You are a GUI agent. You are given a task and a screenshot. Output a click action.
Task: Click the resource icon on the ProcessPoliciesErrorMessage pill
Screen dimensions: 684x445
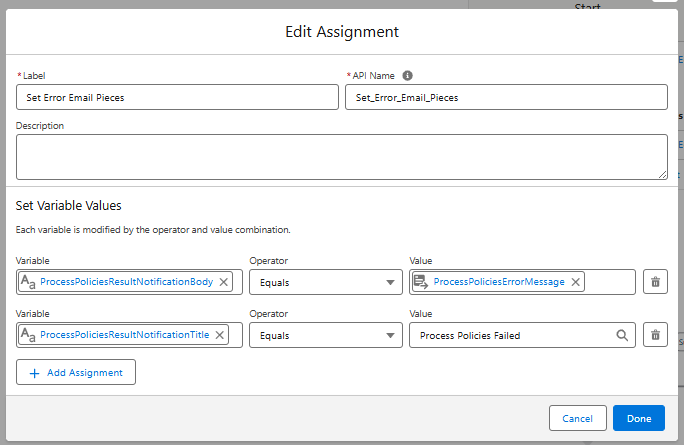tap(421, 282)
